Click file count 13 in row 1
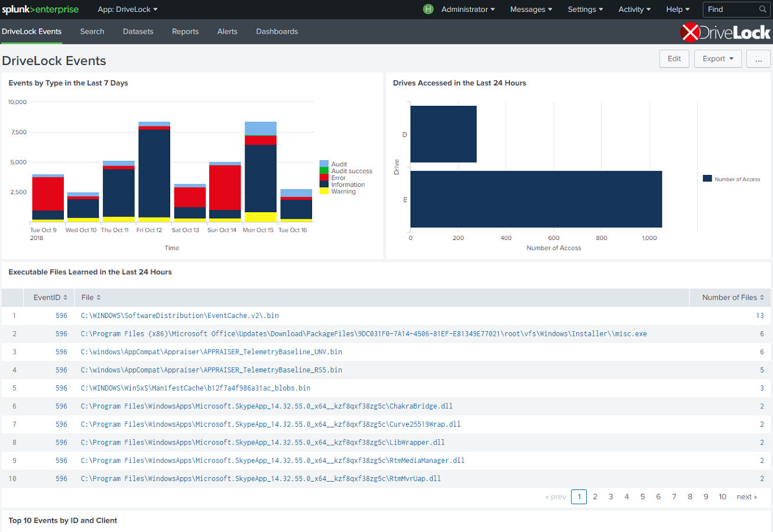Screen dimensions: 773x532 point(760,316)
